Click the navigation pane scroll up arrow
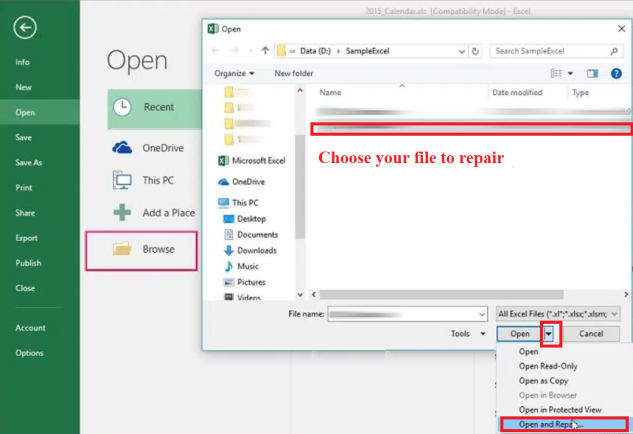The width and height of the screenshot is (633, 434). pyautogui.click(x=300, y=90)
